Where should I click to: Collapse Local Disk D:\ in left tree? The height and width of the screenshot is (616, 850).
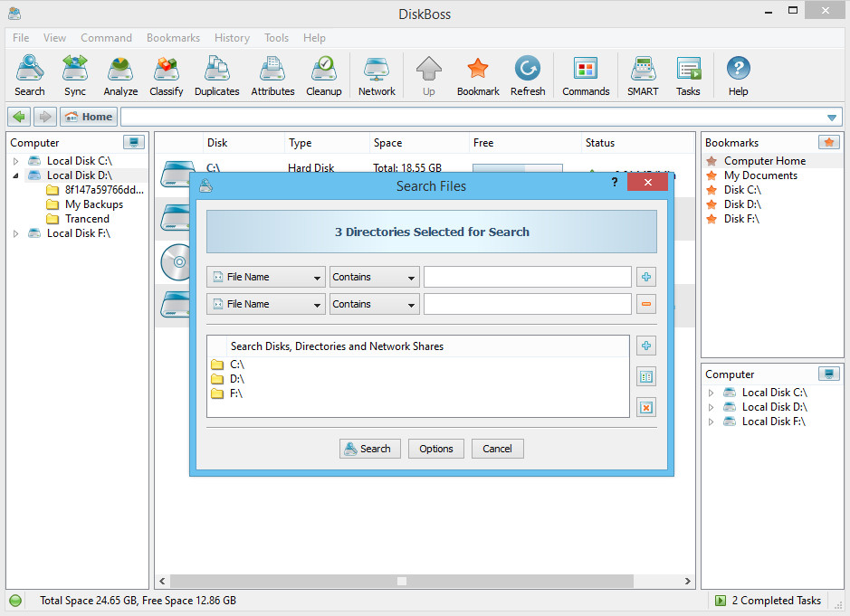tap(15, 175)
